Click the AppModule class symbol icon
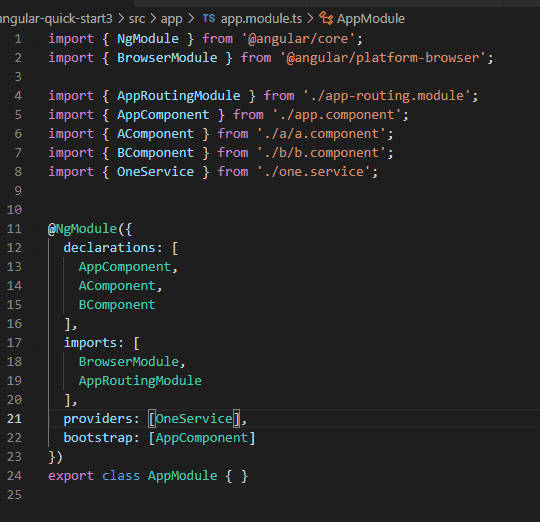 (x=326, y=18)
